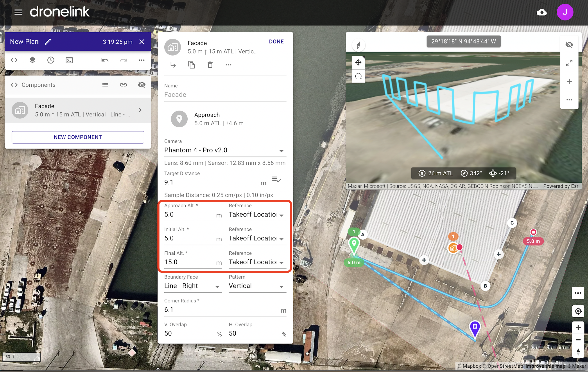Open the Pattern dropdown Vertical
This screenshot has width=588, height=372.
click(257, 286)
